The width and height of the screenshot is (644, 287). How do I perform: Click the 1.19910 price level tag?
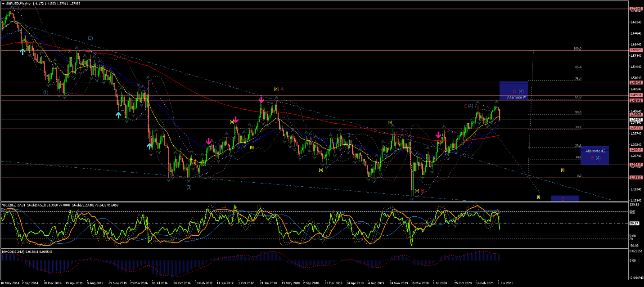(635, 178)
